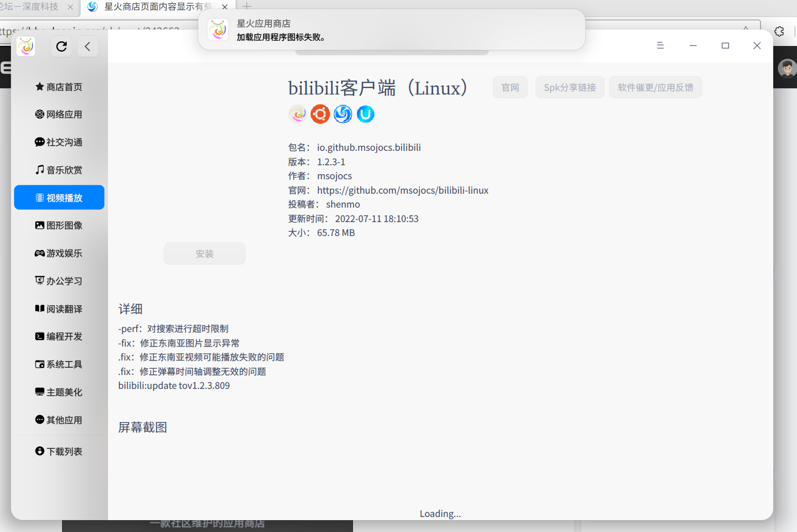The width and height of the screenshot is (797, 532).
Task: Go back with the arrow button
Action: pyautogui.click(x=87, y=46)
